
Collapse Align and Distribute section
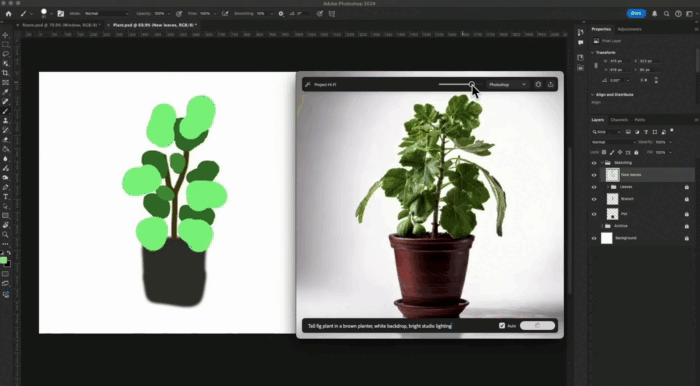click(x=592, y=95)
